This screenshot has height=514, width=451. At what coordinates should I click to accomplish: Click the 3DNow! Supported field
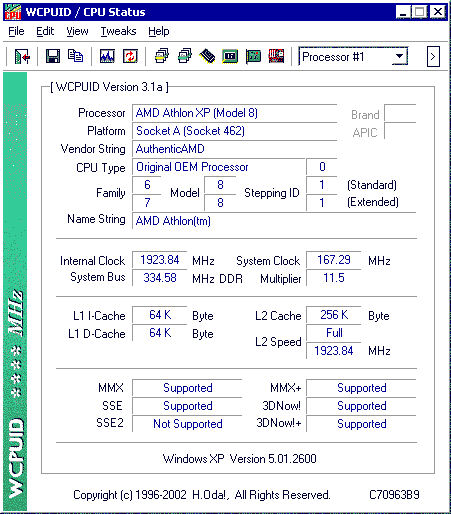tap(361, 406)
